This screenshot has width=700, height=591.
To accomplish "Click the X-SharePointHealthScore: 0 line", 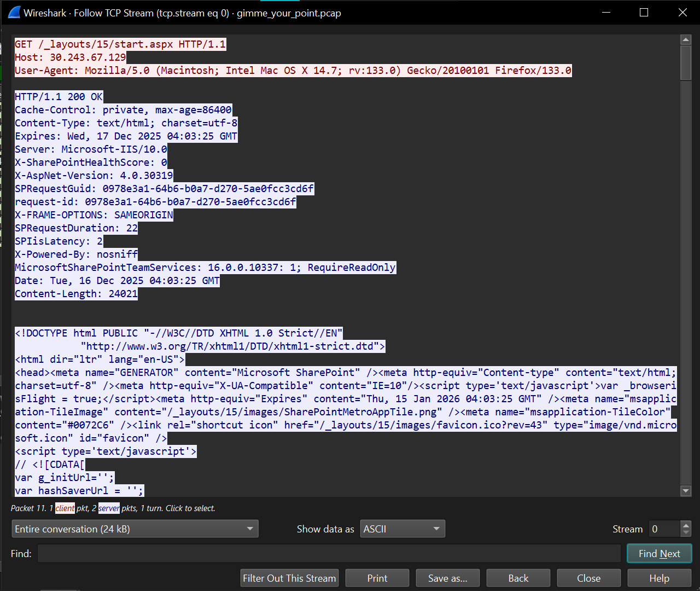I will 91,163.
